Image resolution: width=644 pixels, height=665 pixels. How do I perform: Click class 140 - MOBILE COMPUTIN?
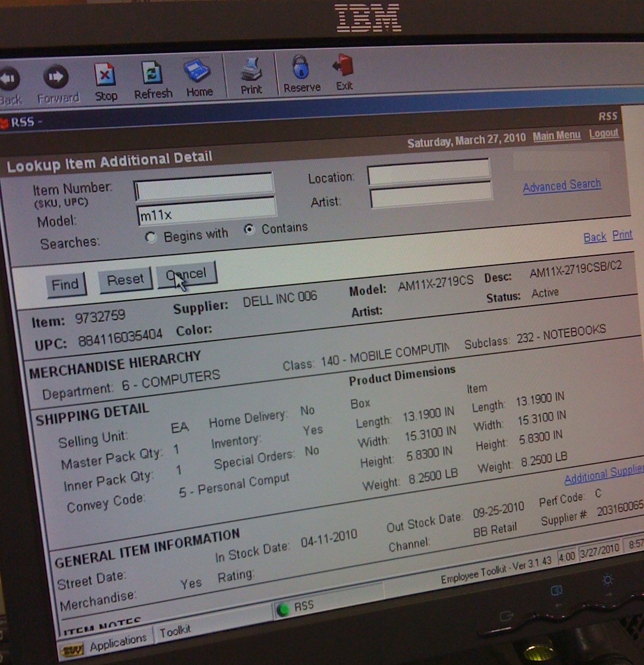(x=385, y=354)
